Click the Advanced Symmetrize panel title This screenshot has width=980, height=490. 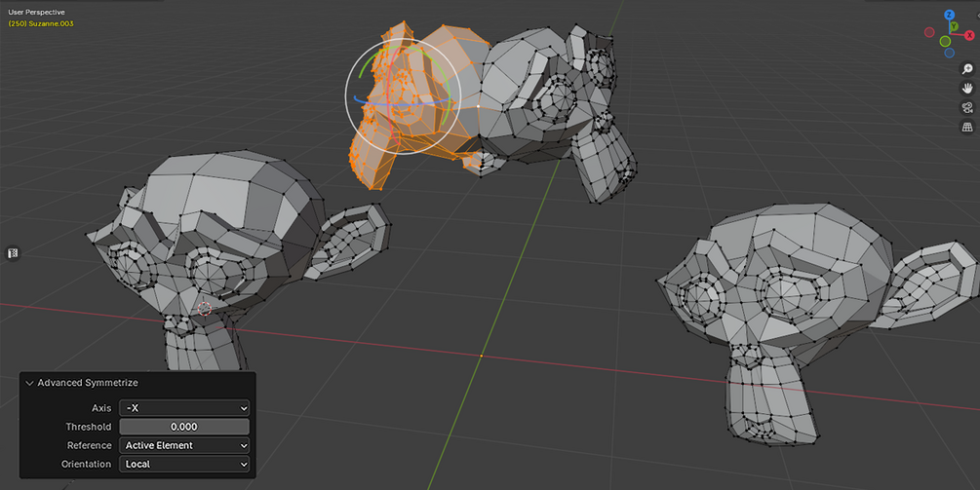[88, 383]
